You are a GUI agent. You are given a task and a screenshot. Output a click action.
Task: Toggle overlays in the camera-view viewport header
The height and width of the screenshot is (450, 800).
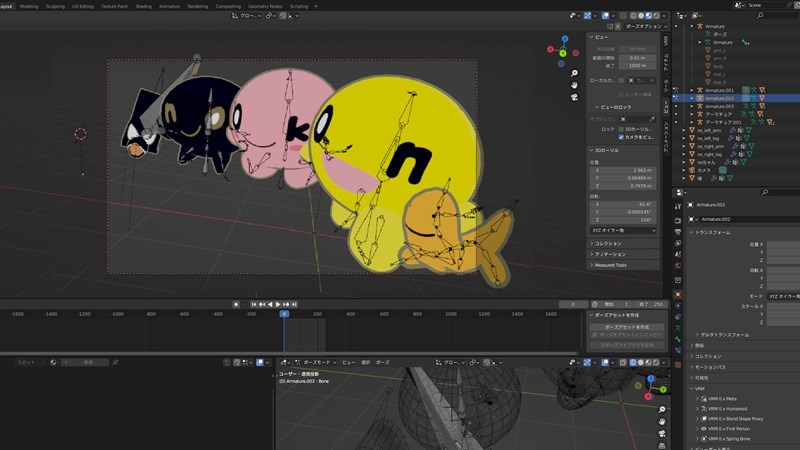click(605, 16)
